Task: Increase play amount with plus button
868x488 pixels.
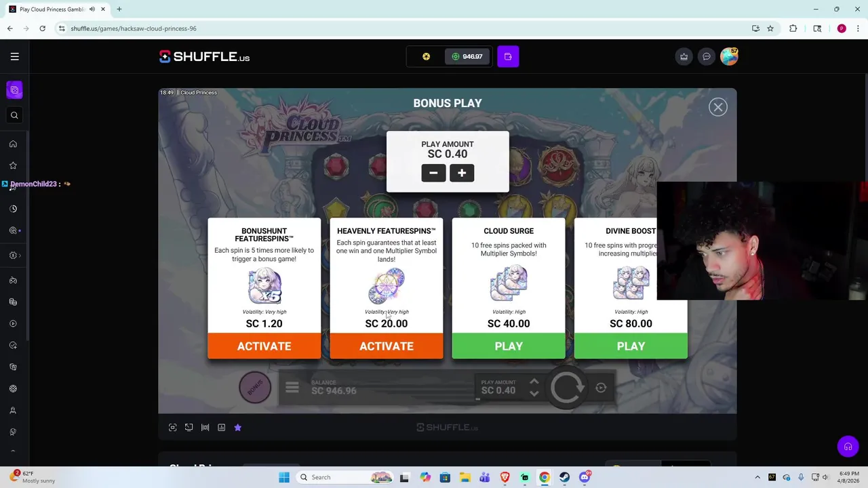Action: point(462,173)
